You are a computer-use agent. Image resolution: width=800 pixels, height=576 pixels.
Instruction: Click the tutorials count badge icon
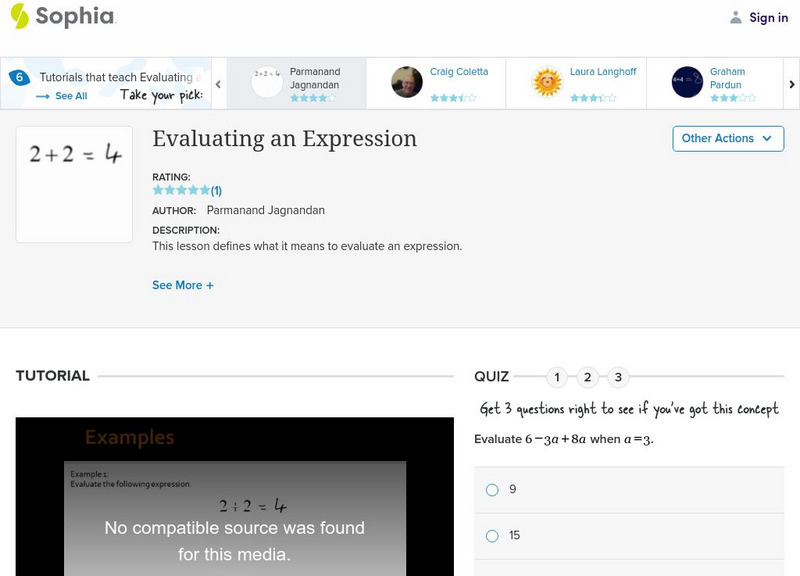19,78
